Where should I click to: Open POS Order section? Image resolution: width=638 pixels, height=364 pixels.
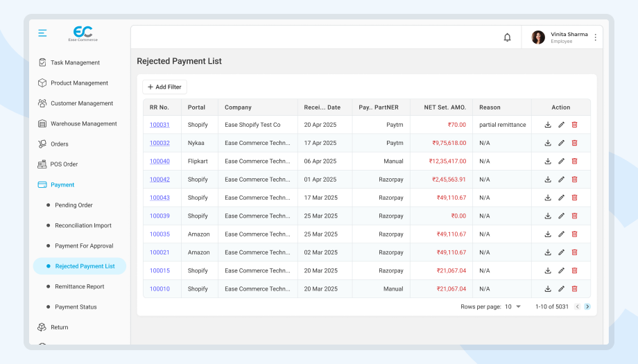(x=58, y=164)
